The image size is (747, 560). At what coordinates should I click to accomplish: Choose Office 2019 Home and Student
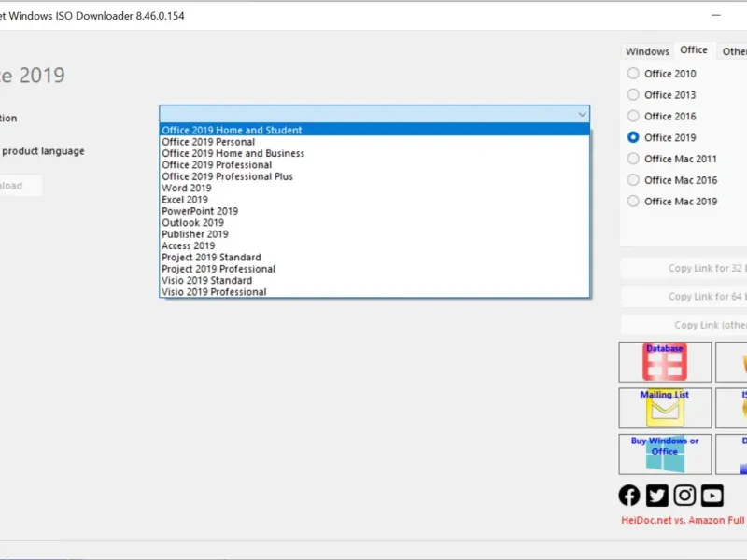(374, 130)
